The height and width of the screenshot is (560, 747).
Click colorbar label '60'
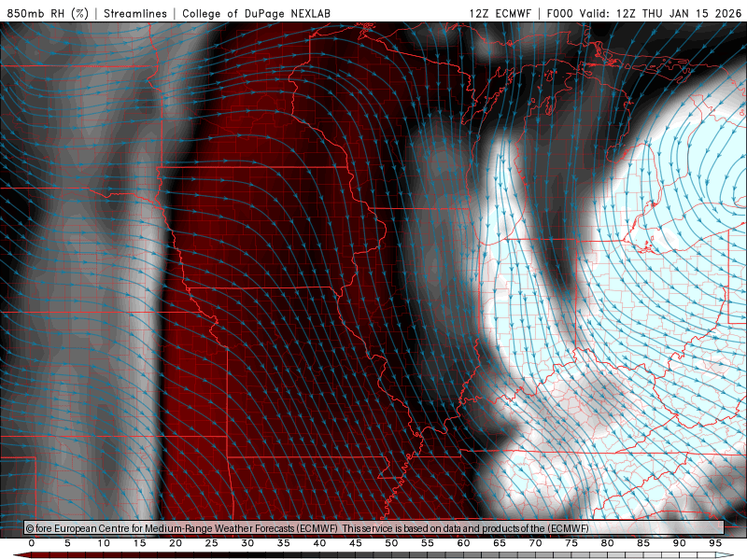click(463, 543)
